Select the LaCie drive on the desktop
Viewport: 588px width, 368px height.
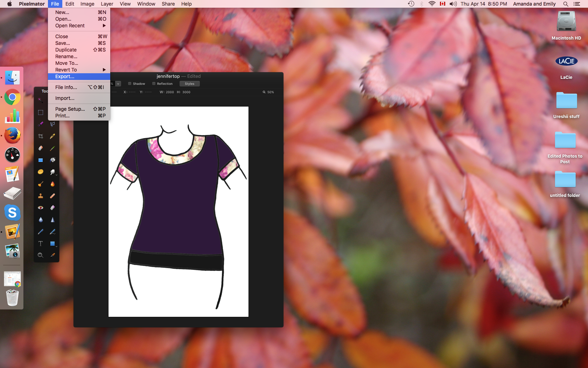pos(566,67)
